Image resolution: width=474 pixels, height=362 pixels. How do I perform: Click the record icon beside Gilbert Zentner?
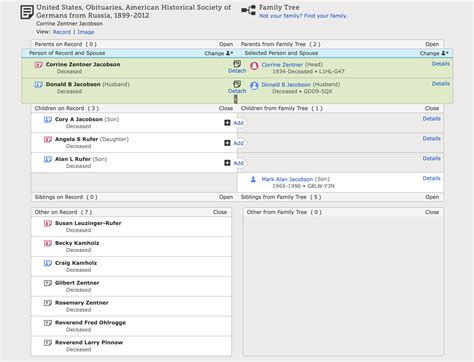point(48,283)
